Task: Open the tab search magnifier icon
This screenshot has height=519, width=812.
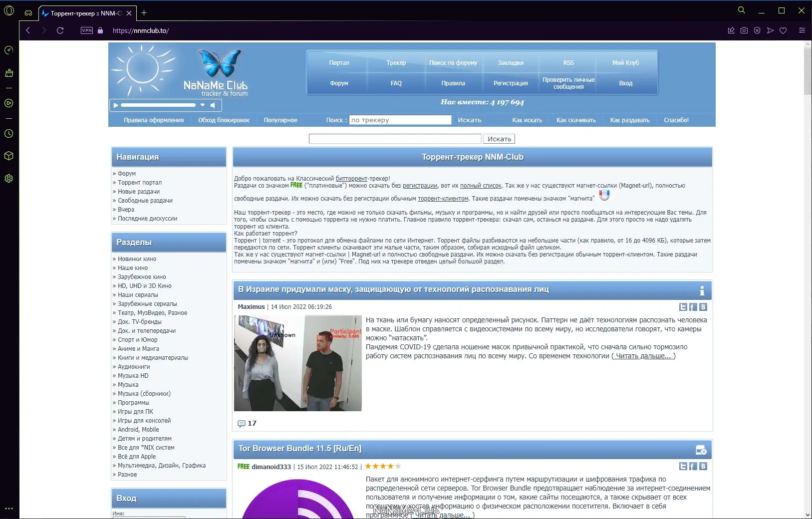Action: click(742, 10)
